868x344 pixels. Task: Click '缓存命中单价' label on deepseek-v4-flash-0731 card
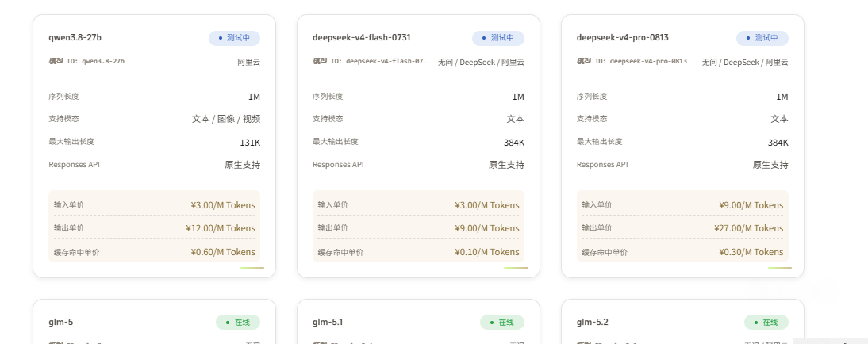(x=340, y=252)
